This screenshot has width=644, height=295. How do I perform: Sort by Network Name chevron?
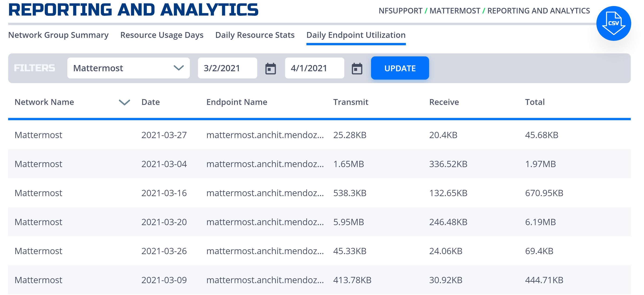tap(124, 102)
